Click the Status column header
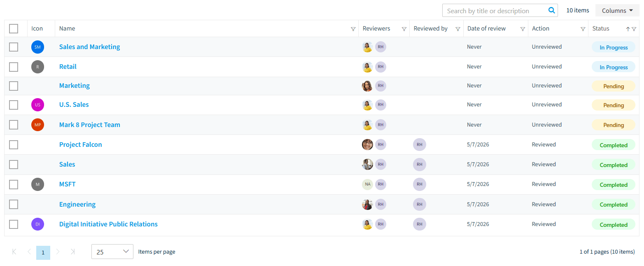This screenshot has height=266, width=644. point(601,28)
